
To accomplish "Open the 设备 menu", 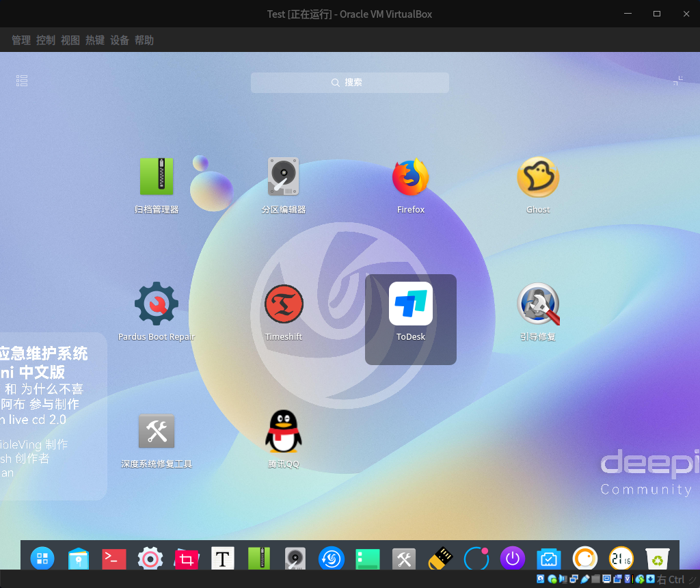I will click(119, 40).
